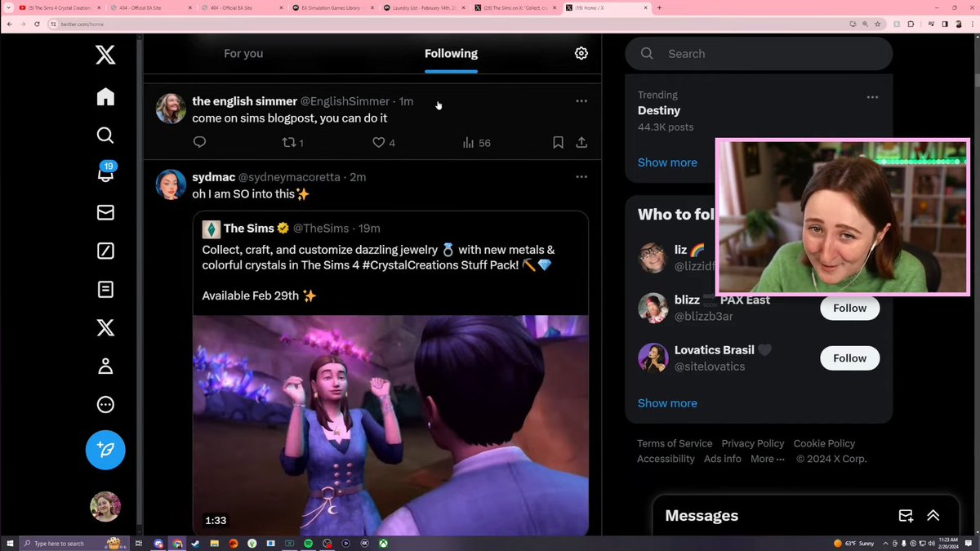
Task: Open sydmac's profile avatar
Action: tap(171, 184)
